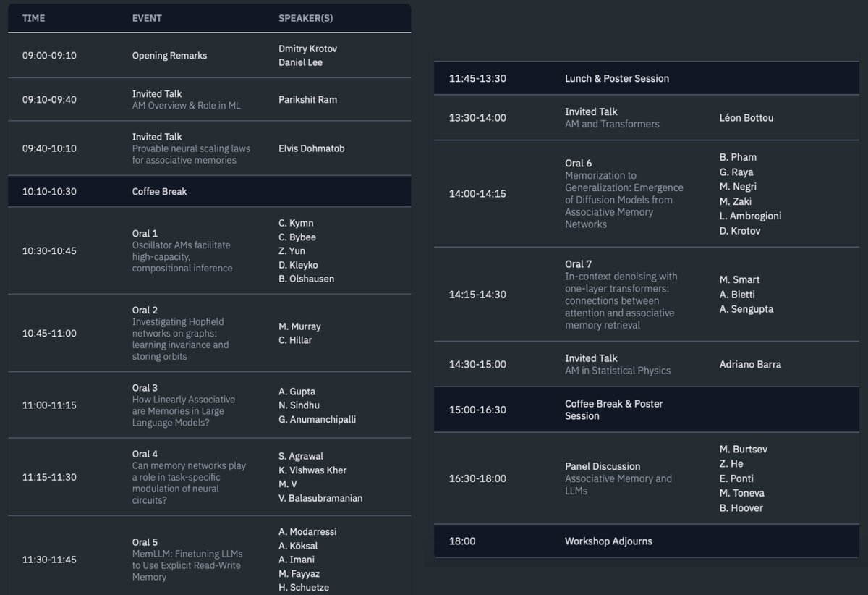This screenshot has height=595, width=868.
Task: Select the 11:15-11:30 time cell
Action: (49, 477)
